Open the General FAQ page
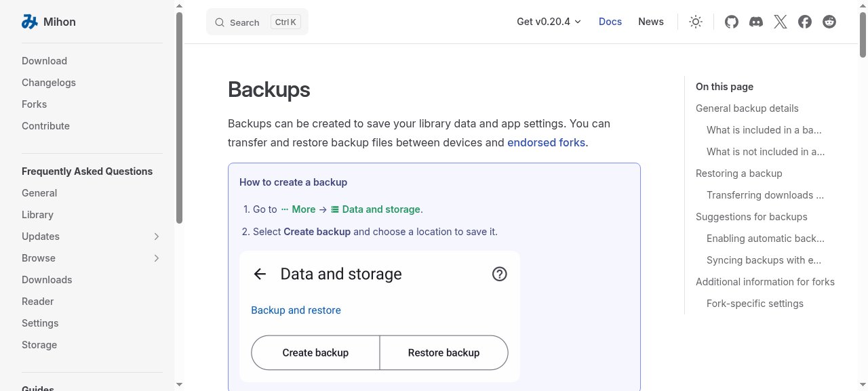This screenshot has height=391, width=868. (x=39, y=193)
